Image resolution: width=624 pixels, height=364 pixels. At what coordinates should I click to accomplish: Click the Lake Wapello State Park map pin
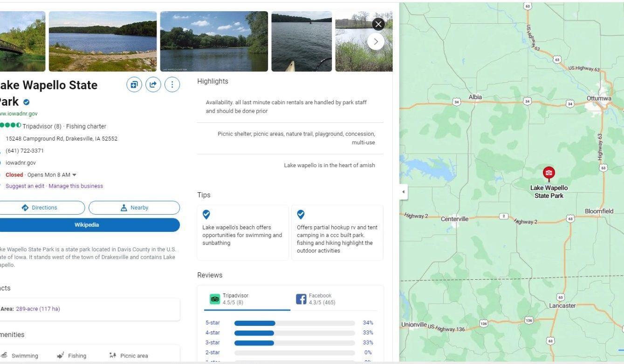[549, 174]
